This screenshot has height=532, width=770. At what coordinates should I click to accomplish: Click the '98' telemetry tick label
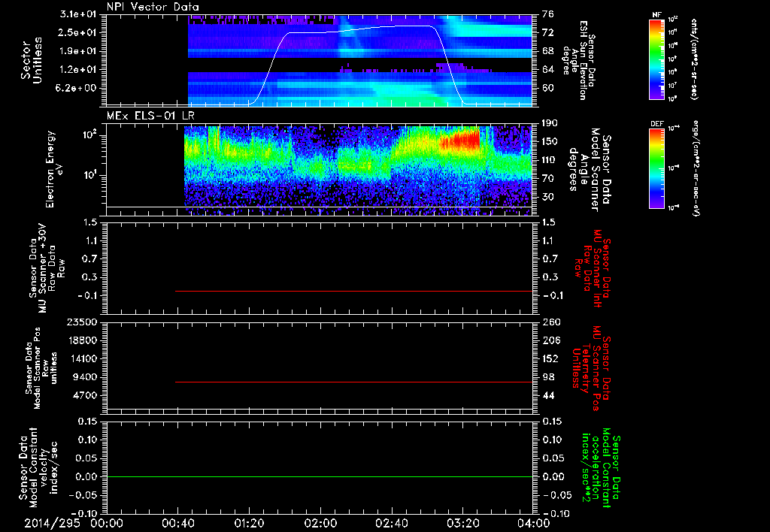click(548, 377)
